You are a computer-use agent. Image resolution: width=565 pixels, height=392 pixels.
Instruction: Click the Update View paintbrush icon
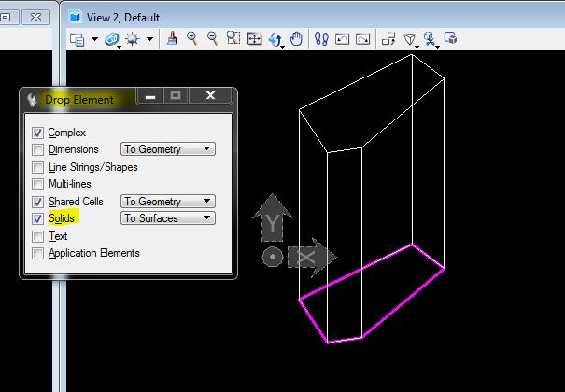(172, 38)
